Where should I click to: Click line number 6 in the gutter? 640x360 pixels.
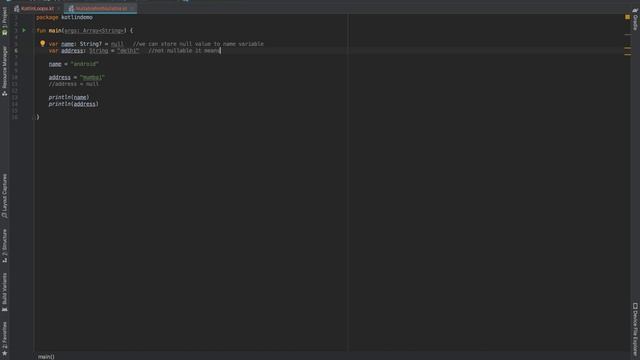click(x=16, y=51)
